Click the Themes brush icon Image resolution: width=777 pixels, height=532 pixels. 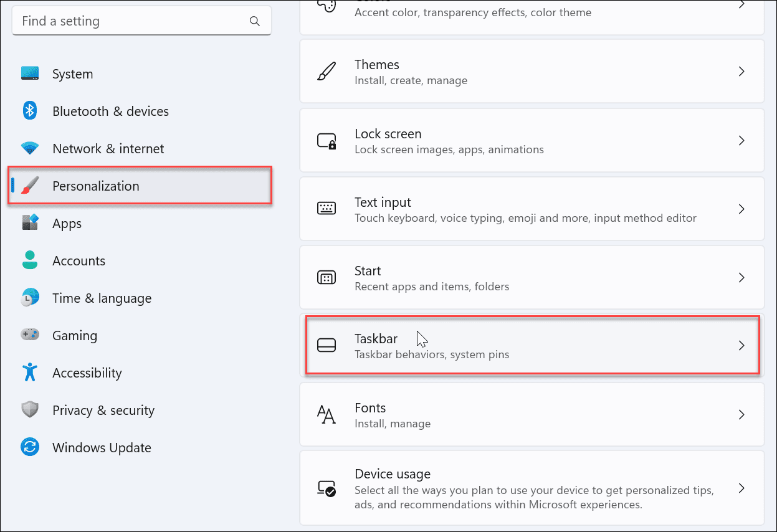pos(327,72)
